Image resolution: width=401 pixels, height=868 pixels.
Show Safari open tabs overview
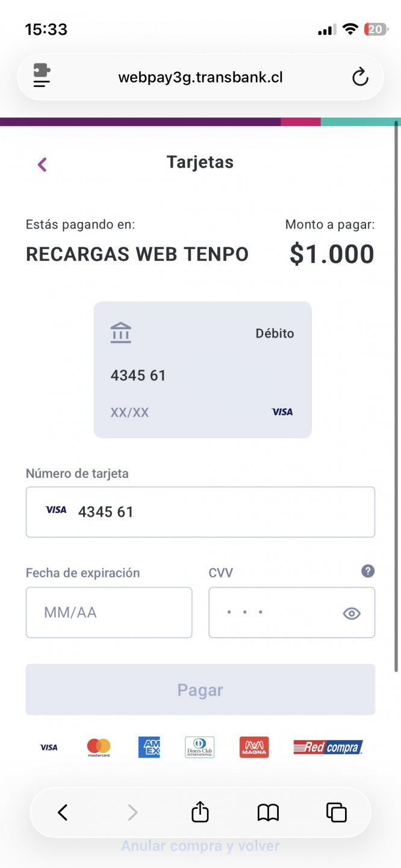337,813
